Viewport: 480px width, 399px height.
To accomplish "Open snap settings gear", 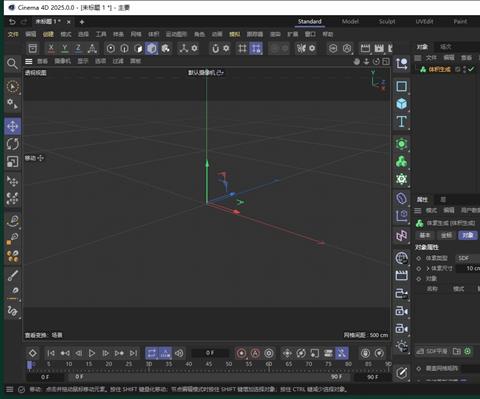I will 226,48.
